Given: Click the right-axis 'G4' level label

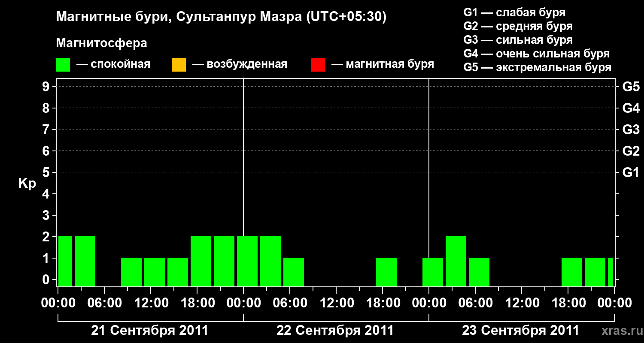Looking at the screenshot, I should pyautogui.click(x=631, y=108).
